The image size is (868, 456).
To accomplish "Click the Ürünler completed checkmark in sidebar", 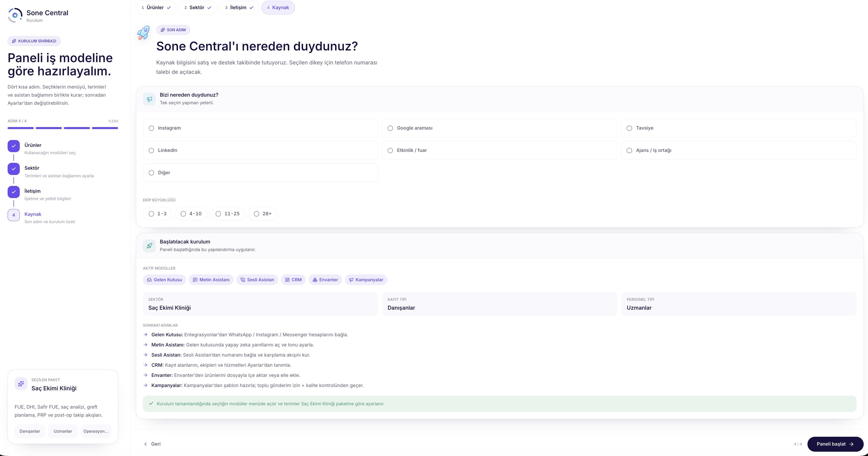I will (13, 146).
